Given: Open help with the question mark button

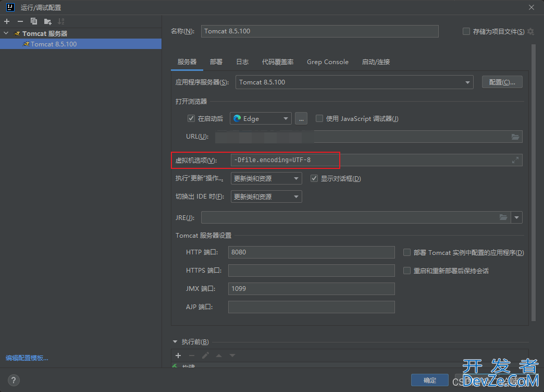Looking at the screenshot, I should pyautogui.click(x=14, y=380).
